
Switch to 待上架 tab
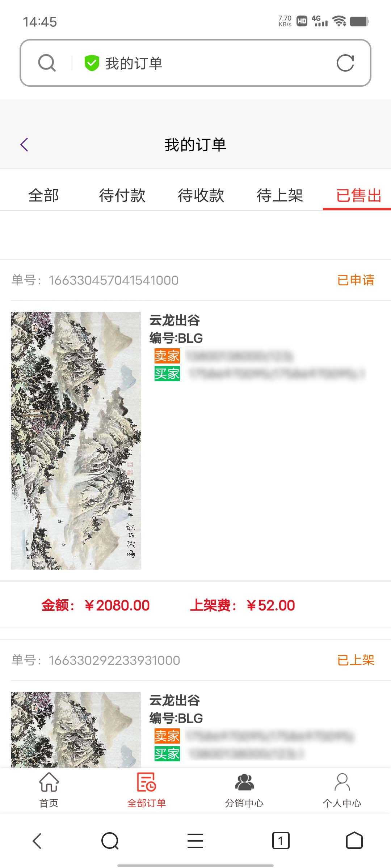pos(280,196)
